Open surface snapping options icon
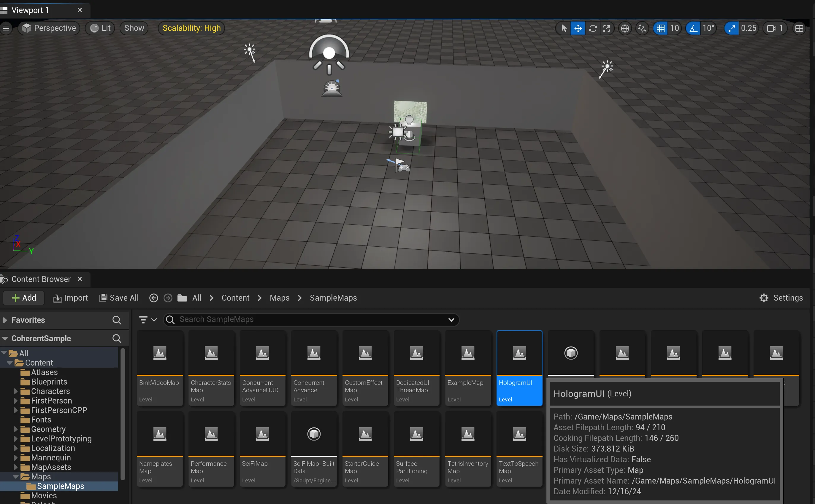 coord(642,28)
